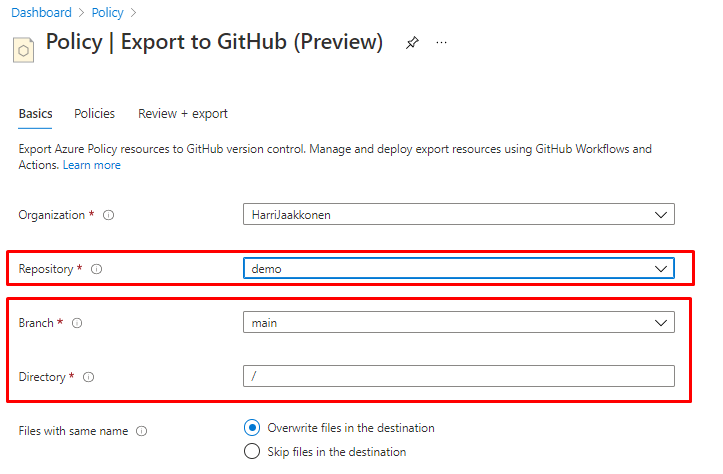This screenshot has height=474, width=723.
Task: Click the Policy hexagon page icon
Action: click(24, 47)
